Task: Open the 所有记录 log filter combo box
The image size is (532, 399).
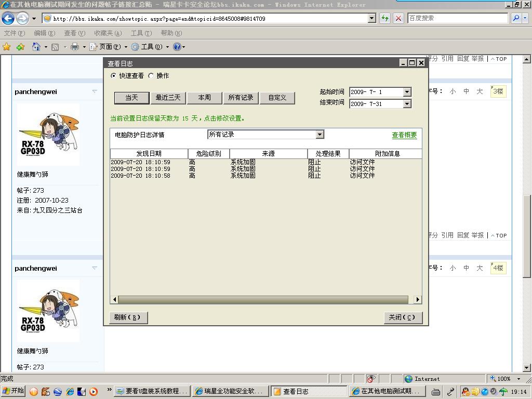Action: pyautogui.click(x=265, y=135)
